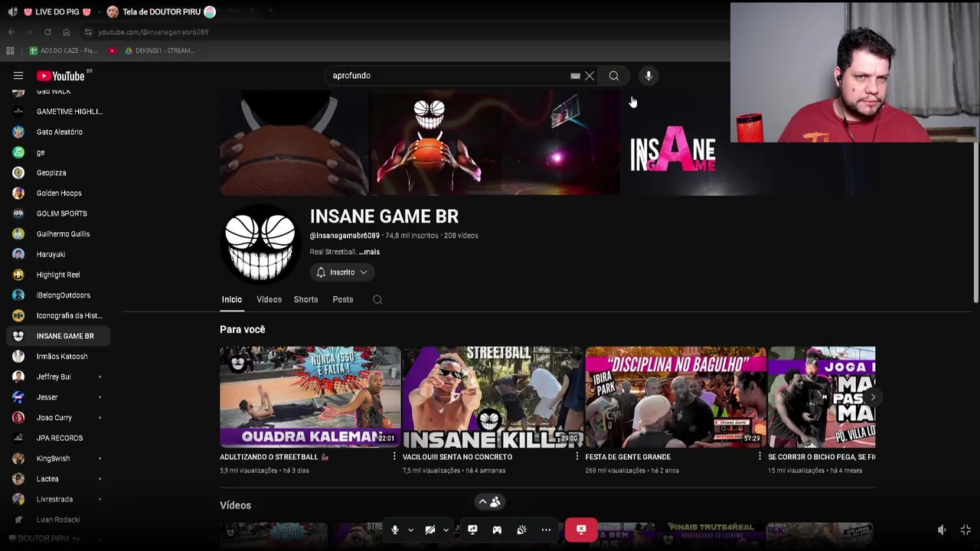Screen dimensions: 980x551
Task: Mute the microphone in the call bar
Action: (x=395, y=530)
